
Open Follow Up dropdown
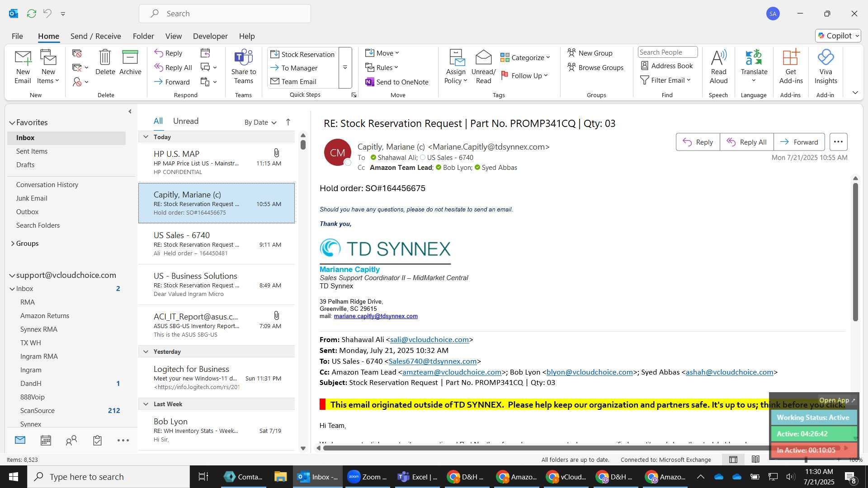click(524, 76)
